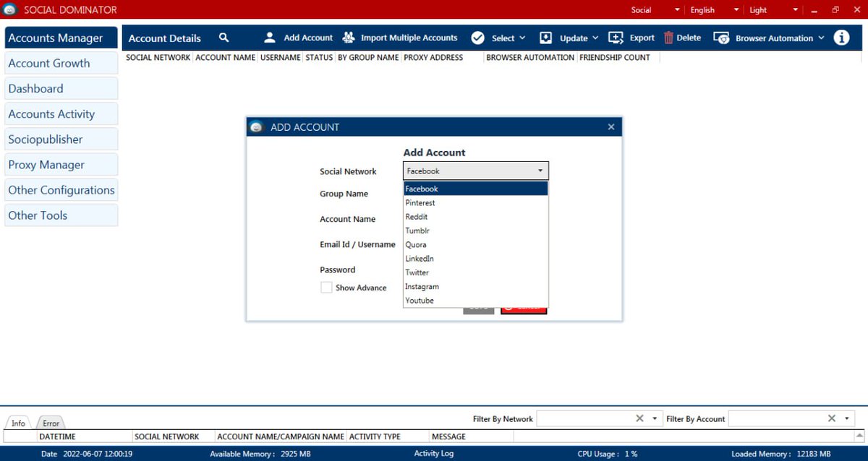Screen dimensions: 868x461
Task: Open Filter By Account dropdown arrow
Action: point(847,419)
